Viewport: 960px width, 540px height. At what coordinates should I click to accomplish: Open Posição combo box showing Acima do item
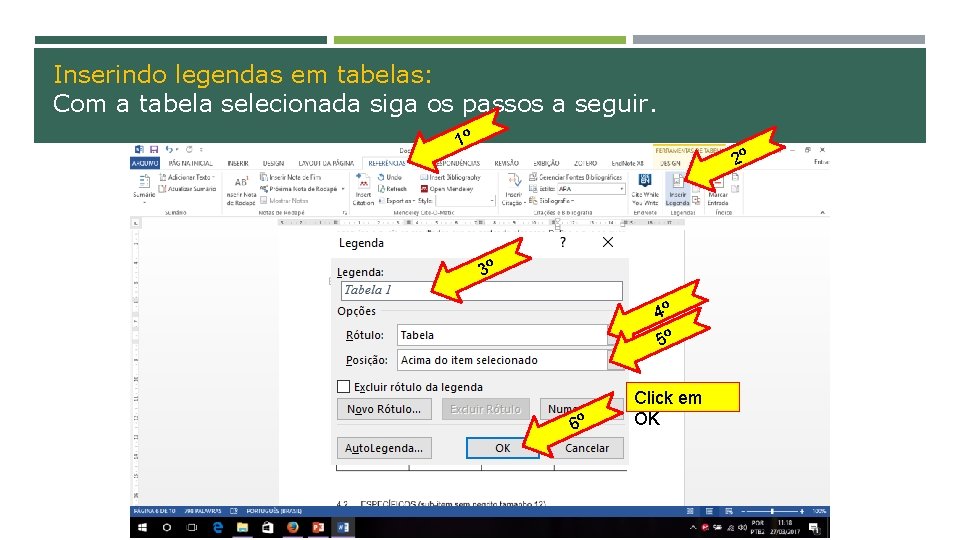click(511, 360)
